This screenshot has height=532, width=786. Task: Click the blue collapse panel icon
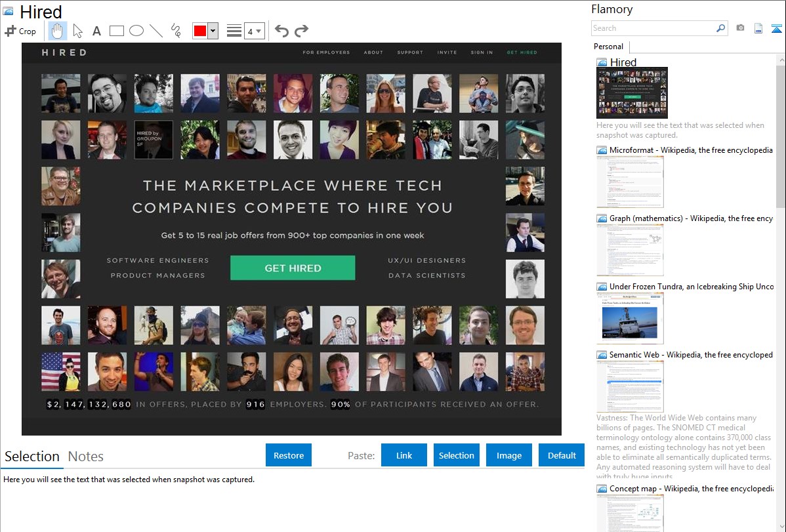776,28
